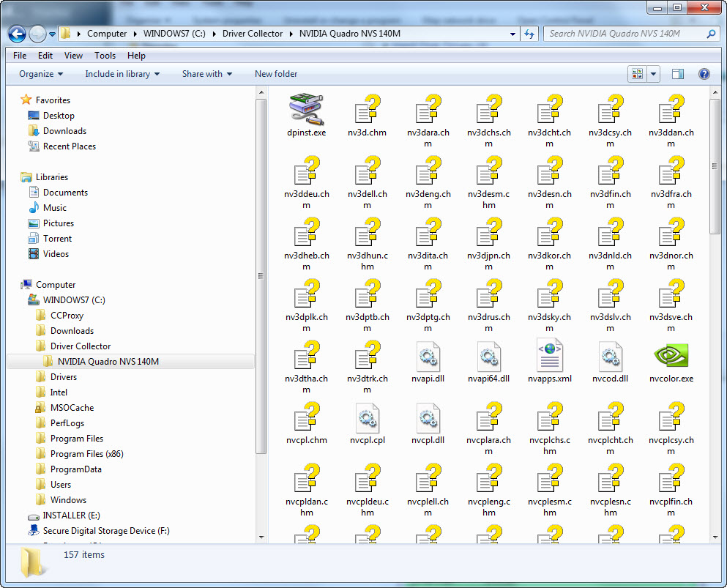Viewport: 727px width, 588px height.
Task: Open the Include in library dropdown
Action: pos(122,74)
